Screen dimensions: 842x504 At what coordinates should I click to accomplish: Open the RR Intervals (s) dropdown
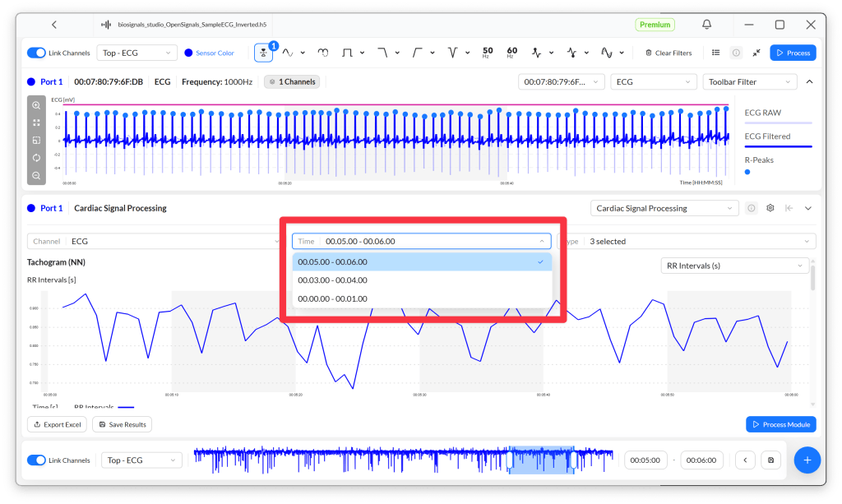tap(734, 266)
